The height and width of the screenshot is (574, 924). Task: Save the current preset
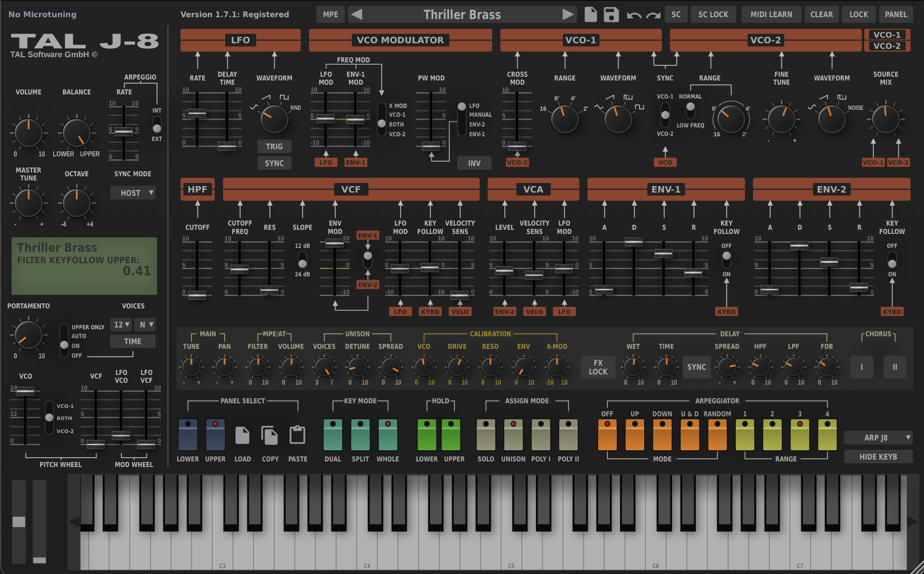click(x=611, y=14)
